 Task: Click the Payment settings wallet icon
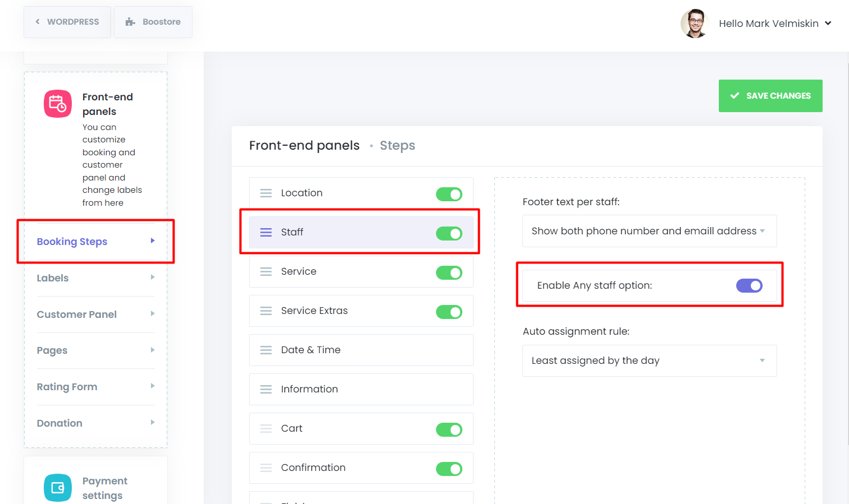tap(58, 488)
